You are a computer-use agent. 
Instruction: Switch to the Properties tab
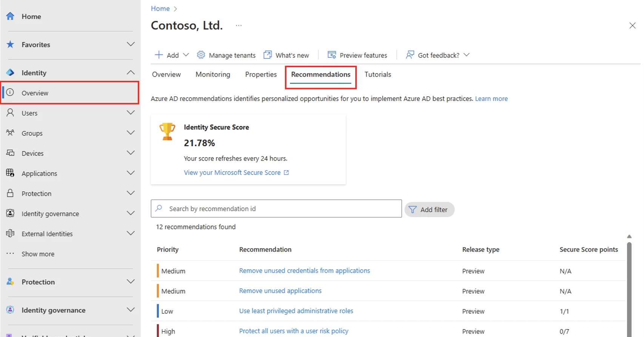(261, 74)
